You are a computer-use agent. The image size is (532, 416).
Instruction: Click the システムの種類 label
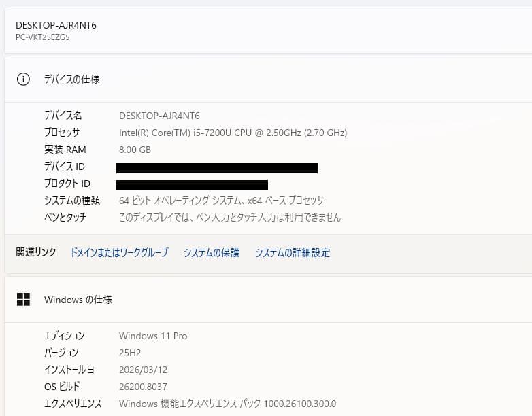click(72, 201)
